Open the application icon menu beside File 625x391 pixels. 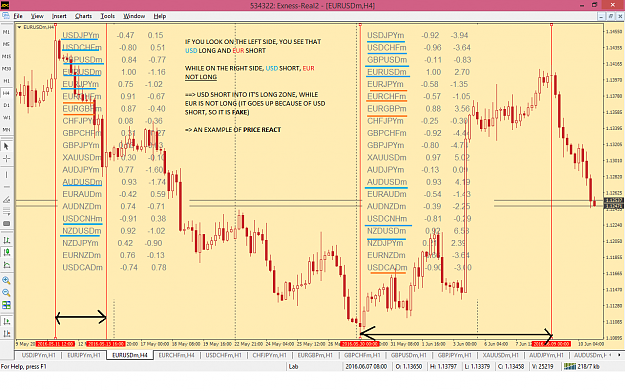6,16
